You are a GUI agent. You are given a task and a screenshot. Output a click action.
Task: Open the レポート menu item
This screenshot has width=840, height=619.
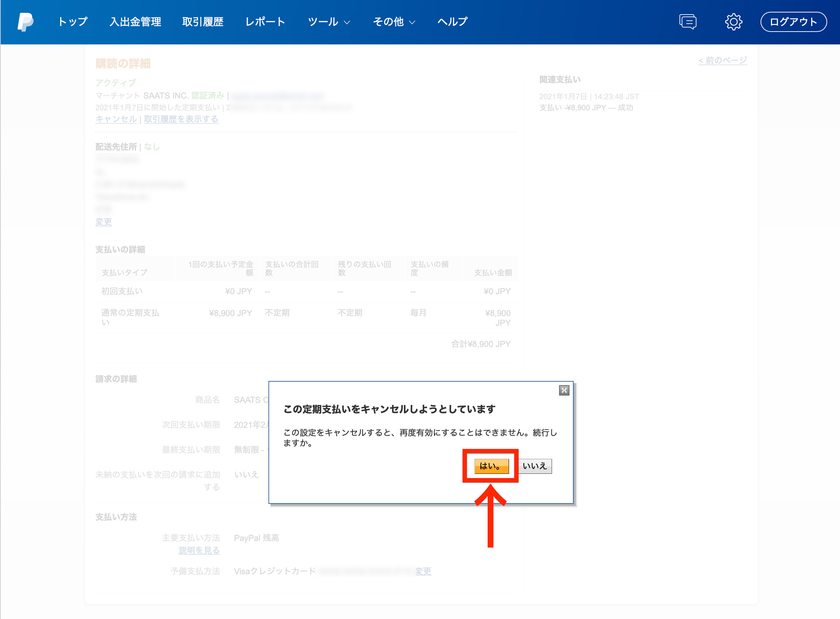265,22
